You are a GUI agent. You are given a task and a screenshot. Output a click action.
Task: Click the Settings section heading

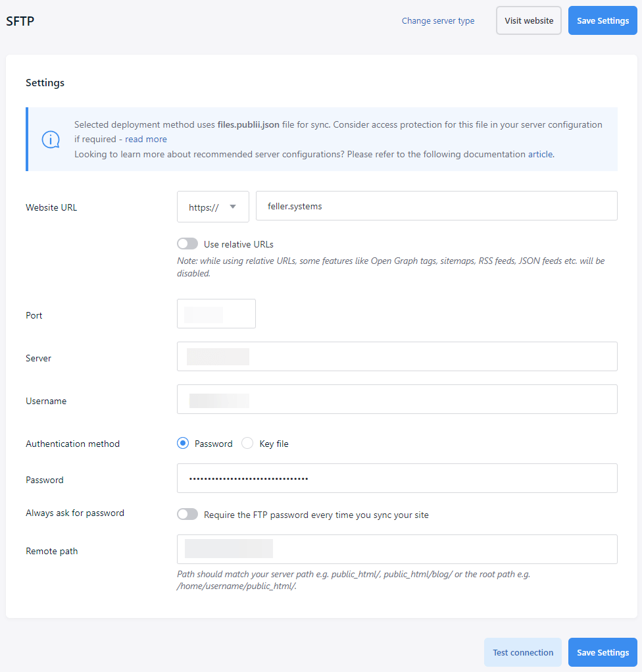[45, 83]
